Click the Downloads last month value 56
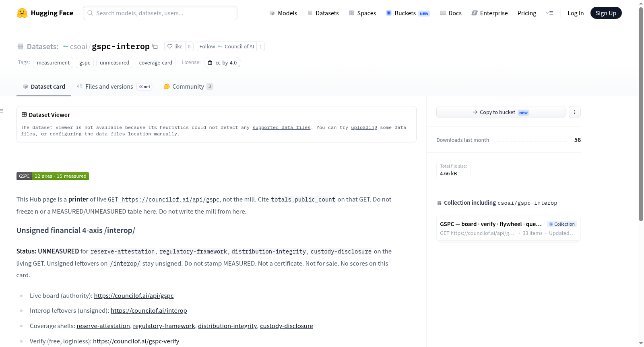 578,140
